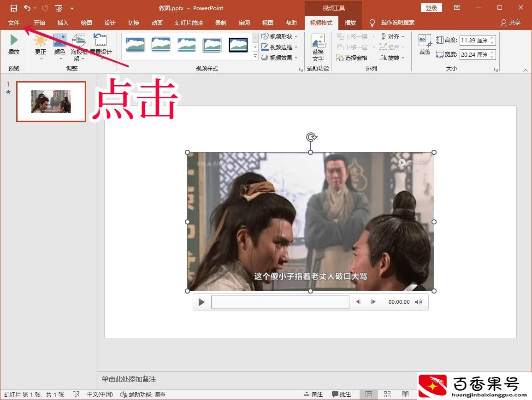Switch to the 开始 tab

[39, 23]
